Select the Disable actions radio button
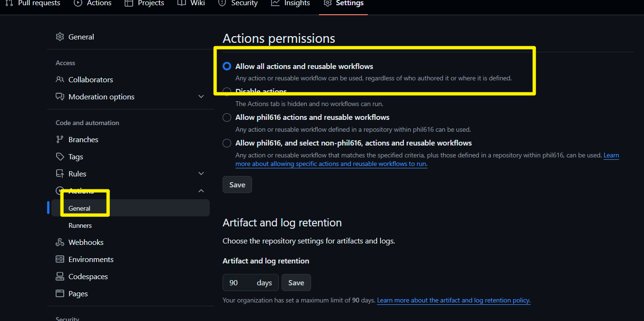This screenshot has width=644, height=321. pyautogui.click(x=227, y=91)
